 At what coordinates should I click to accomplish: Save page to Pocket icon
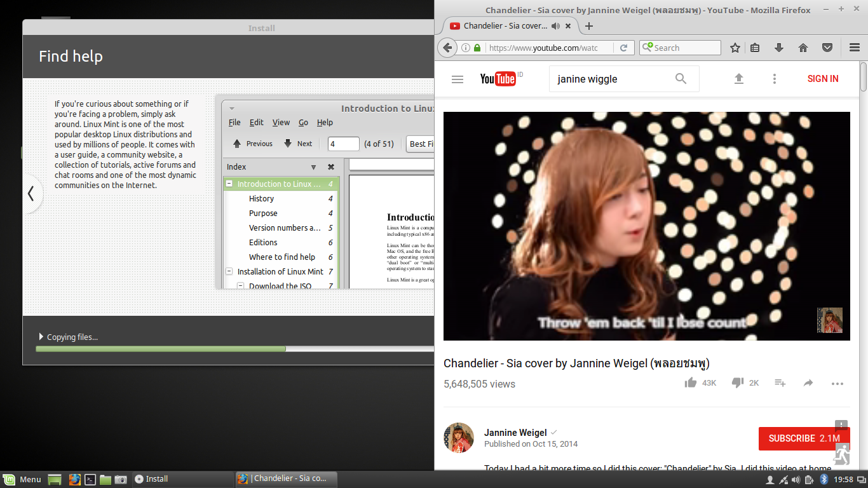(x=827, y=48)
